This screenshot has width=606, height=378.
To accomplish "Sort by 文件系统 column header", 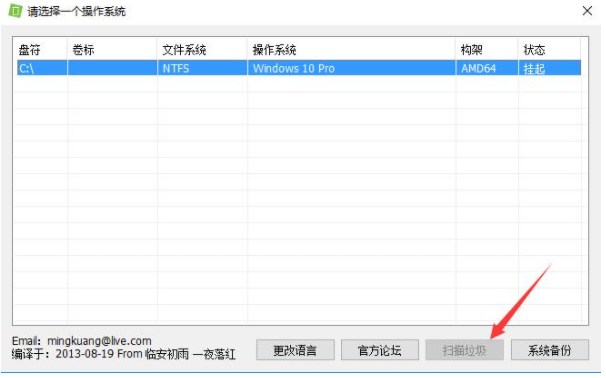I will click(x=202, y=49).
